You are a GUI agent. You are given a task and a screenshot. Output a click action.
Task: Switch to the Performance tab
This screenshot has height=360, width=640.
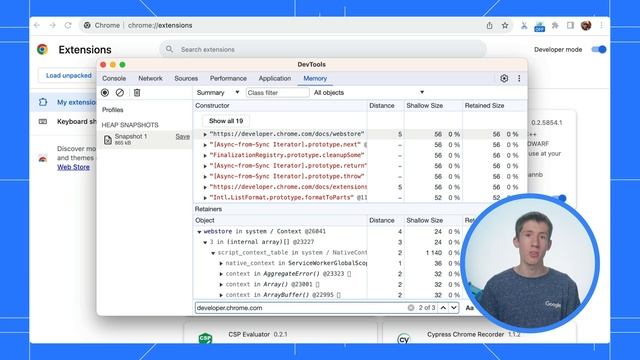coord(228,78)
